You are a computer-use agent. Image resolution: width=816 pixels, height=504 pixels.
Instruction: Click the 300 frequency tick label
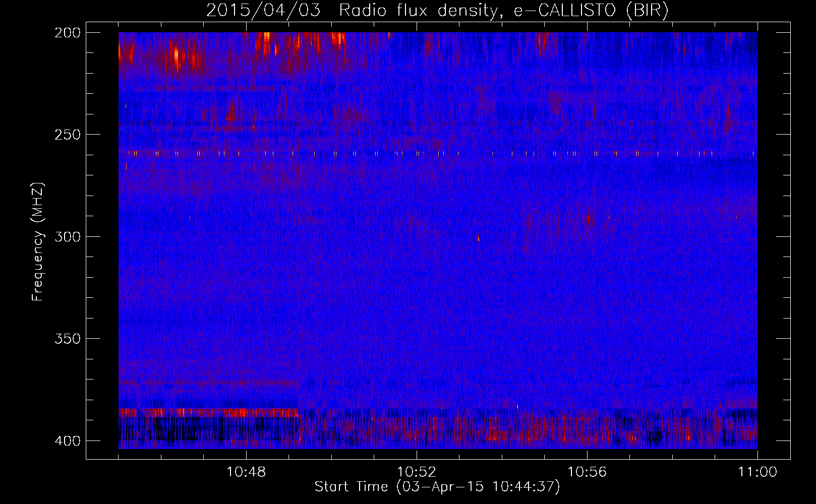point(68,236)
